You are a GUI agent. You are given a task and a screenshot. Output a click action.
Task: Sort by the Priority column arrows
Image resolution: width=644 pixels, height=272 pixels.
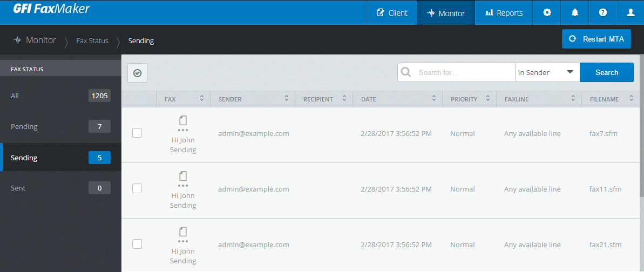coord(488,99)
